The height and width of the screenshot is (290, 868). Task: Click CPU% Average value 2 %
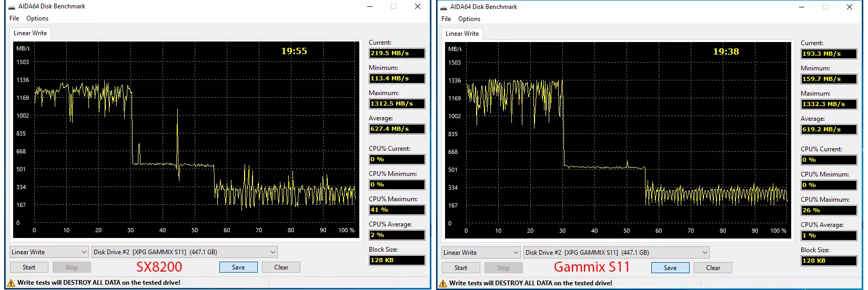(x=397, y=235)
